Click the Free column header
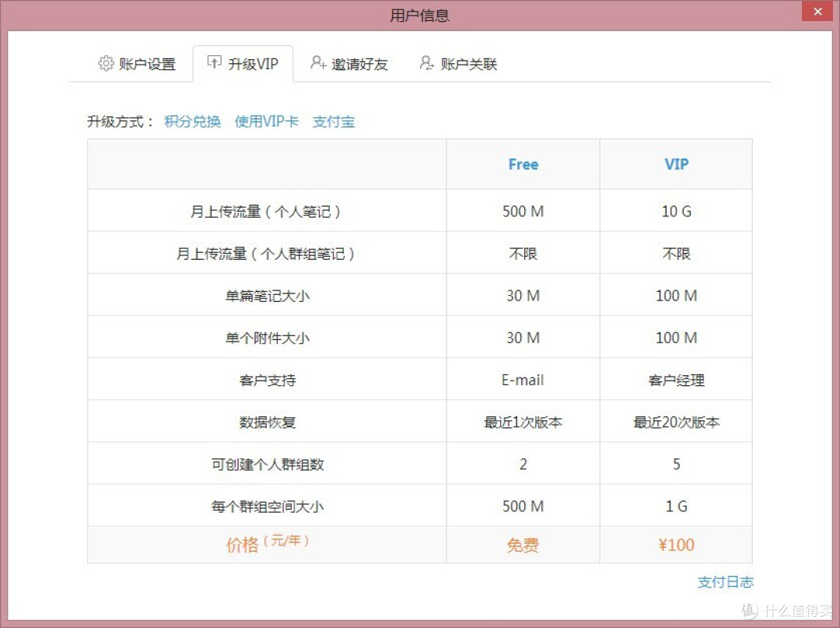 point(523,164)
